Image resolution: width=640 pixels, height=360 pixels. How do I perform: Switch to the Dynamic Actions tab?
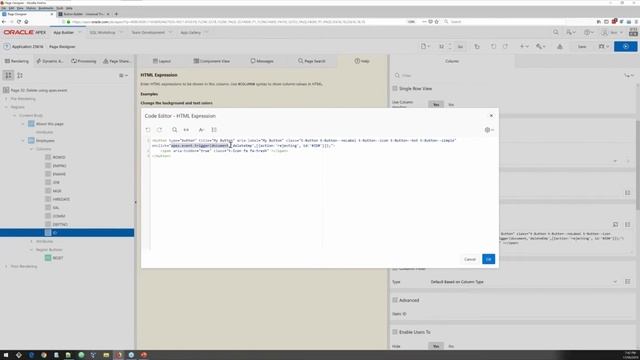coord(50,61)
